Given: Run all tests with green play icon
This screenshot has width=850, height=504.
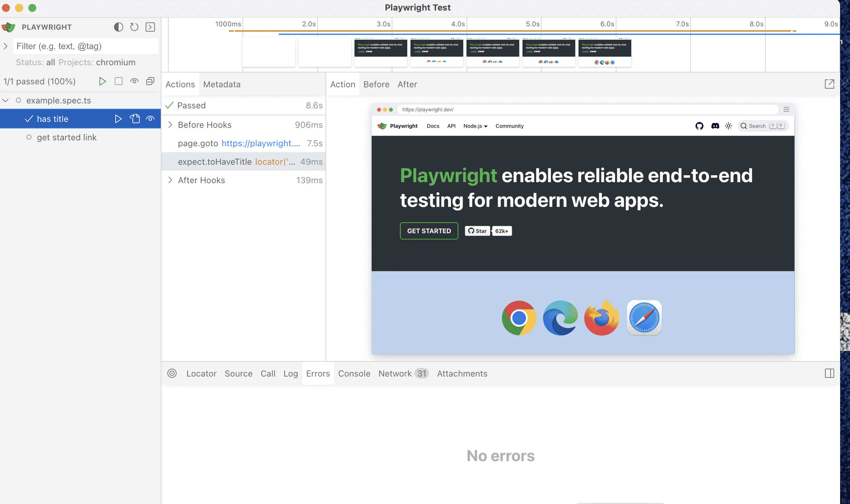Looking at the screenshot, I should pos(102,81).
